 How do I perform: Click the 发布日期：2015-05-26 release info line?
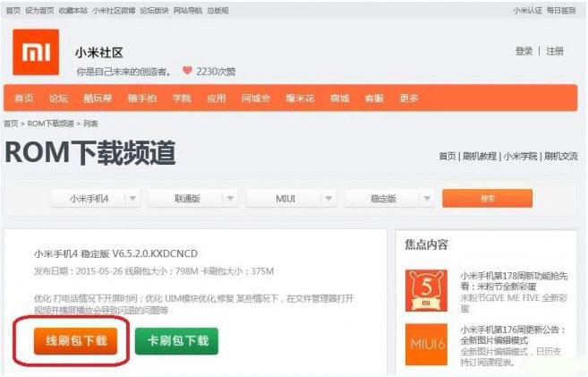(154, 271)
